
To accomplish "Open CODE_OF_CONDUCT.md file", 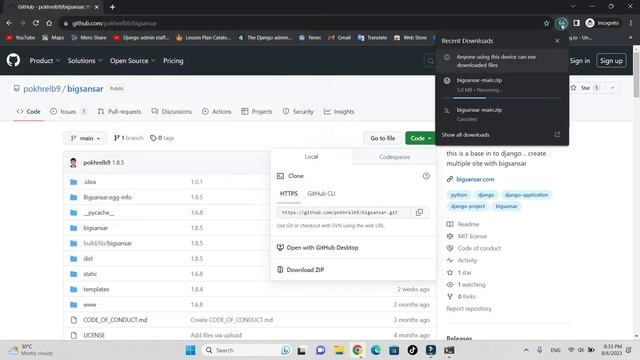I will tap(115, 320).
